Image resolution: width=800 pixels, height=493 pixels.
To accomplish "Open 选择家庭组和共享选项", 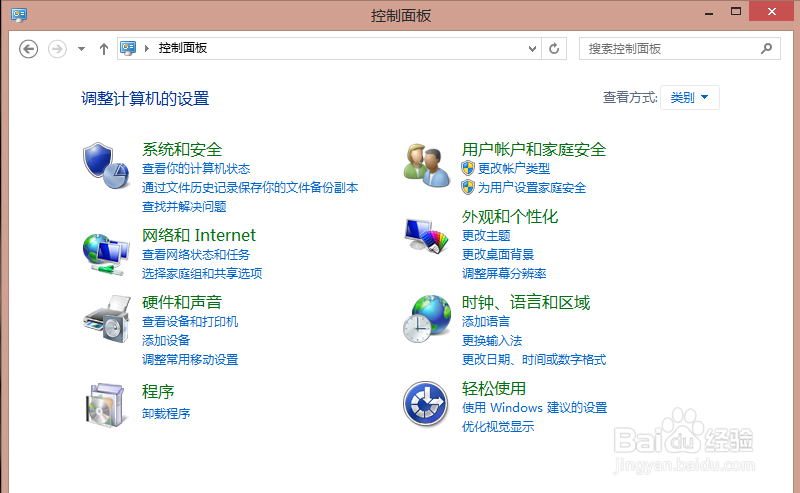I will pos(202,273).
